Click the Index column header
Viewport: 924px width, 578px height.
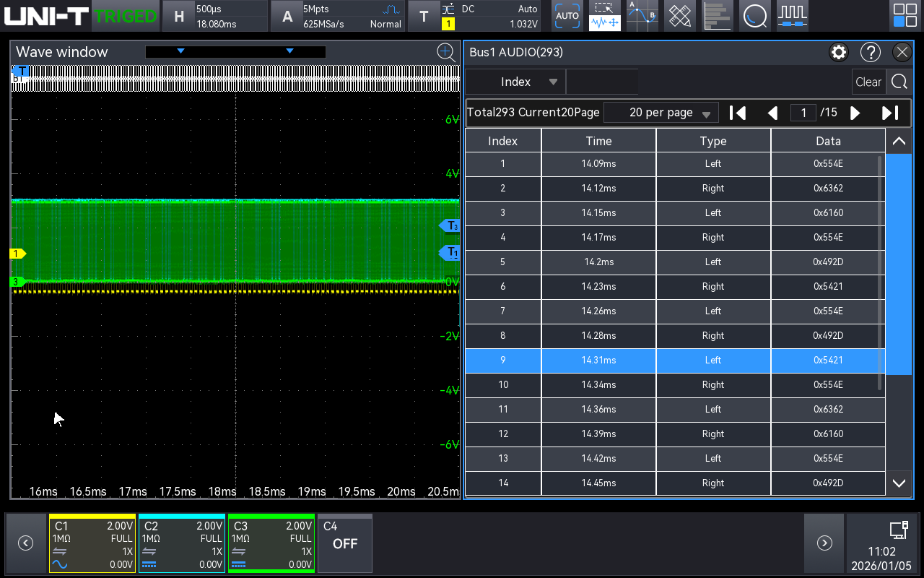(x=503, y=141)
